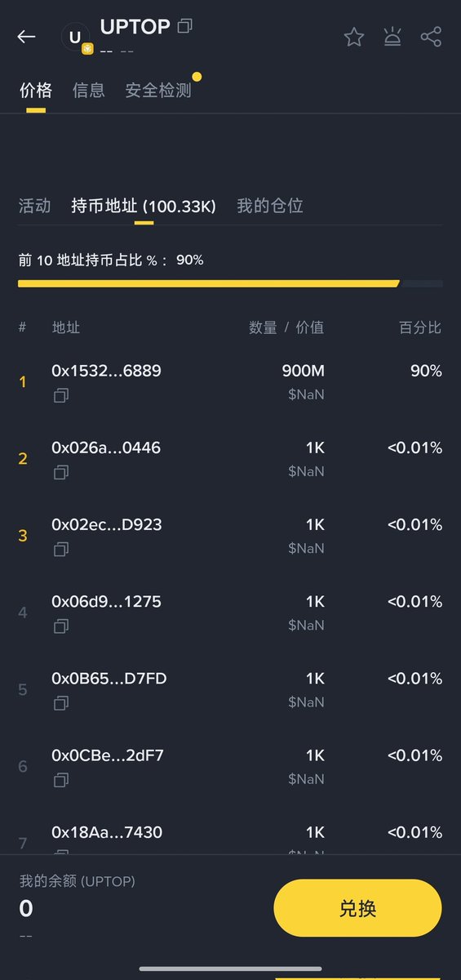Open the 安全检测 tab
The image size is (461, 980).
click(158, 90)
